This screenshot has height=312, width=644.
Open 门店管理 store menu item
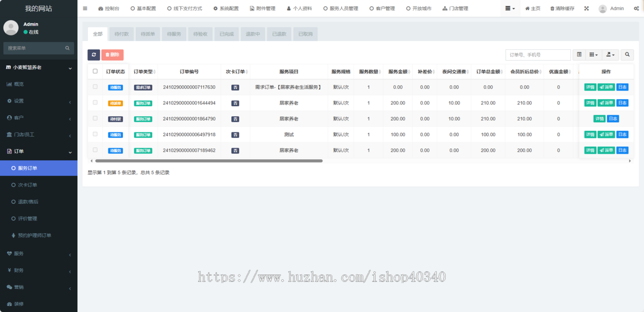point(455,9)
